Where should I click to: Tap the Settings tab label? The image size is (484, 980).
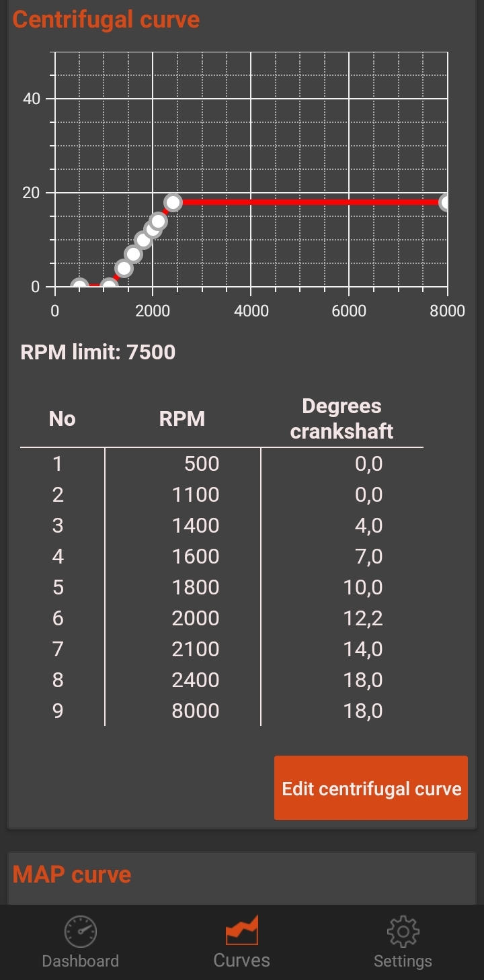(403, 961)
